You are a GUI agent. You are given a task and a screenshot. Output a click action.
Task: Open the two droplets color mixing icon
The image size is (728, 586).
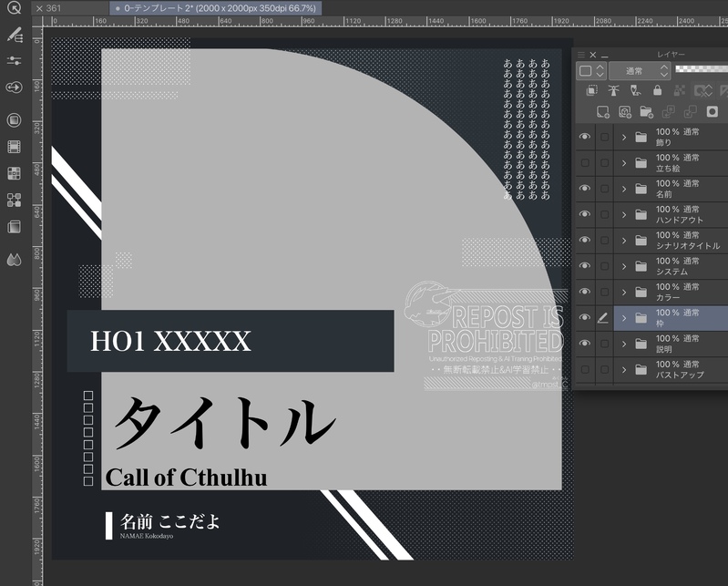[15, 260]
